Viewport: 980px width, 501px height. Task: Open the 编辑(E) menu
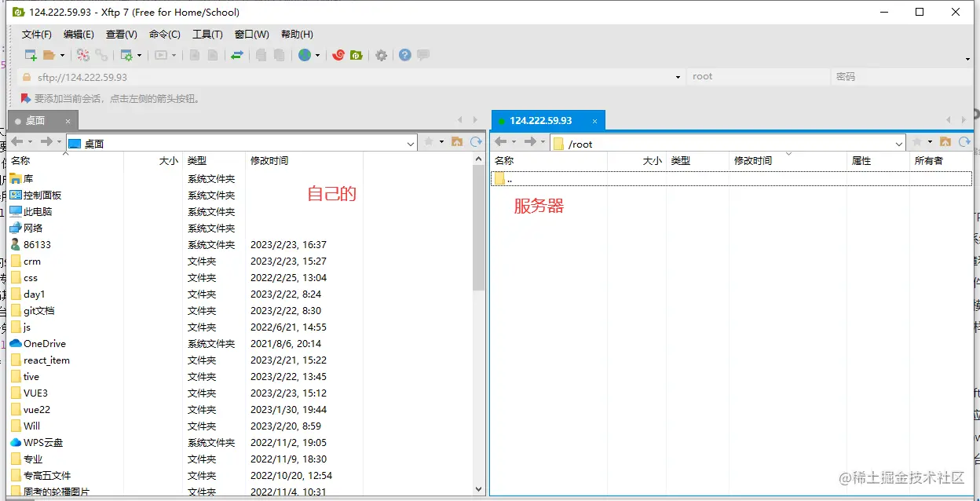click(79, 35)
